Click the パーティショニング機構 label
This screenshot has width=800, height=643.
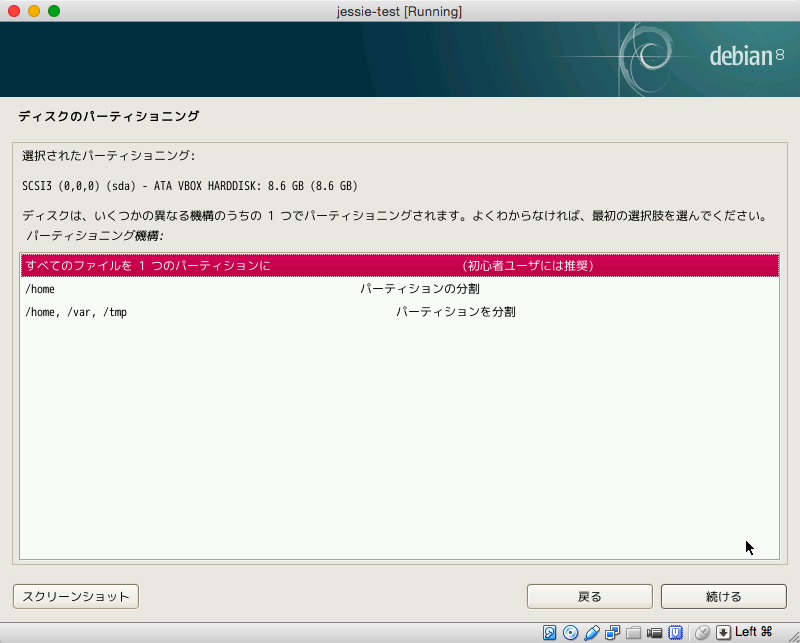click(95, 236)
